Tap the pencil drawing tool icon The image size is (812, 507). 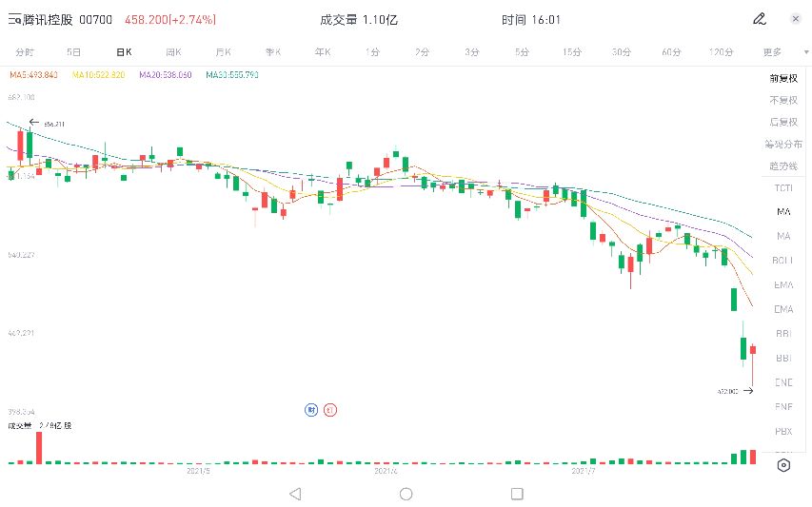pos(760,19)
